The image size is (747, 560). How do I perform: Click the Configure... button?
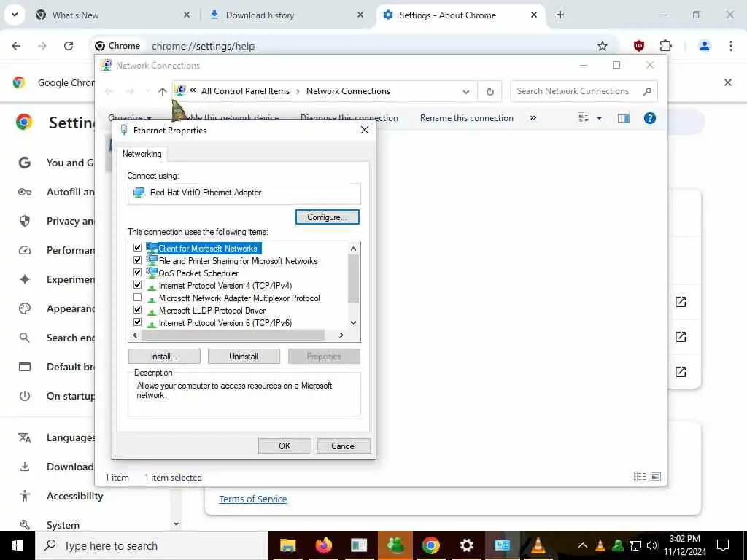click(x=328, y=217)
